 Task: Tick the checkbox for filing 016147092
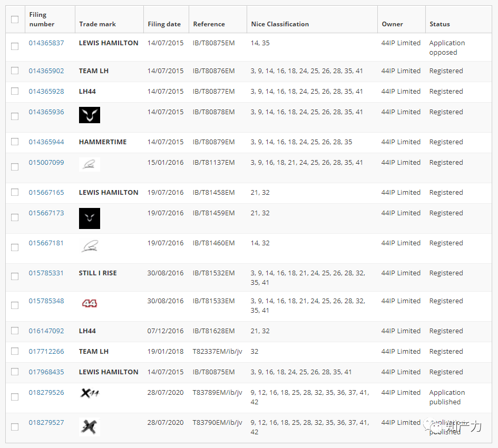pyautogui.click(x=15, y=331)
